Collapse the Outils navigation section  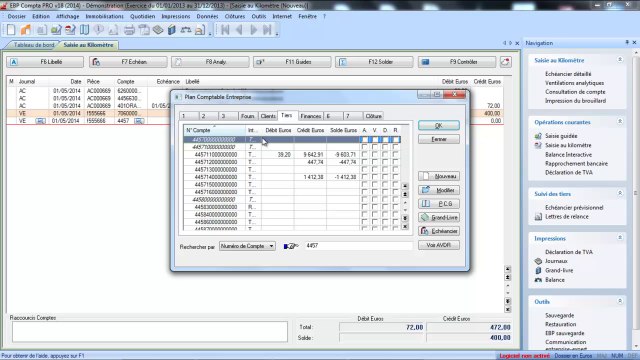coord(620,301)
